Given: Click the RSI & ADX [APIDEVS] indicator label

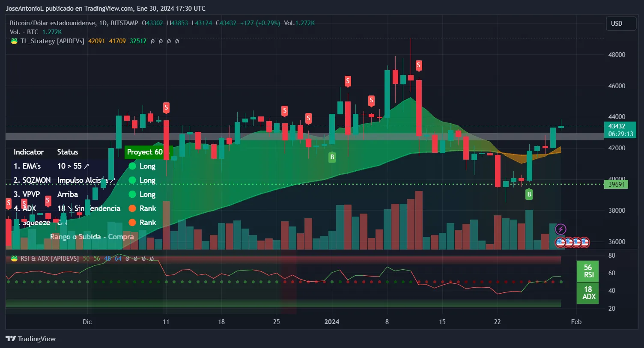Looking at the screenshot, I should click(x=50, y=259).
